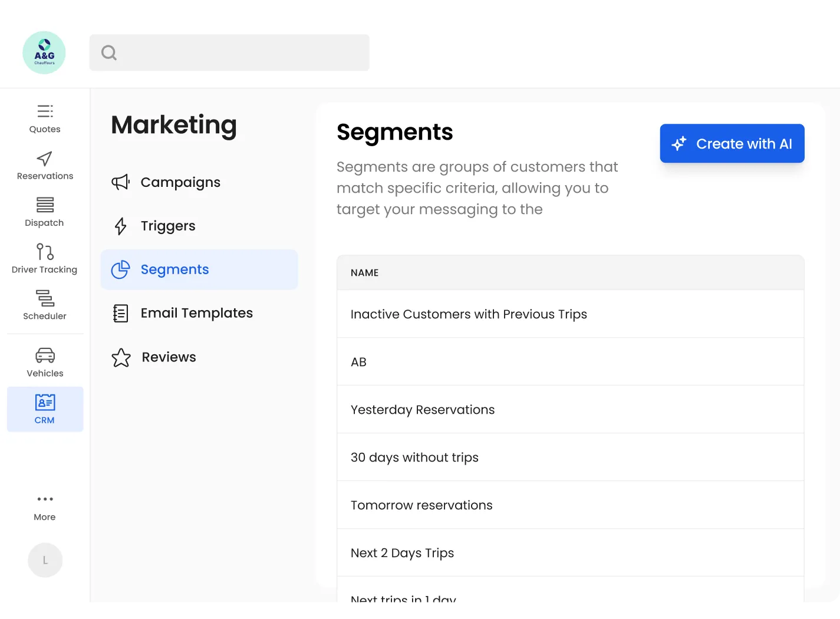
Task: Open the More three-dots menu
Action: point(45,499)
